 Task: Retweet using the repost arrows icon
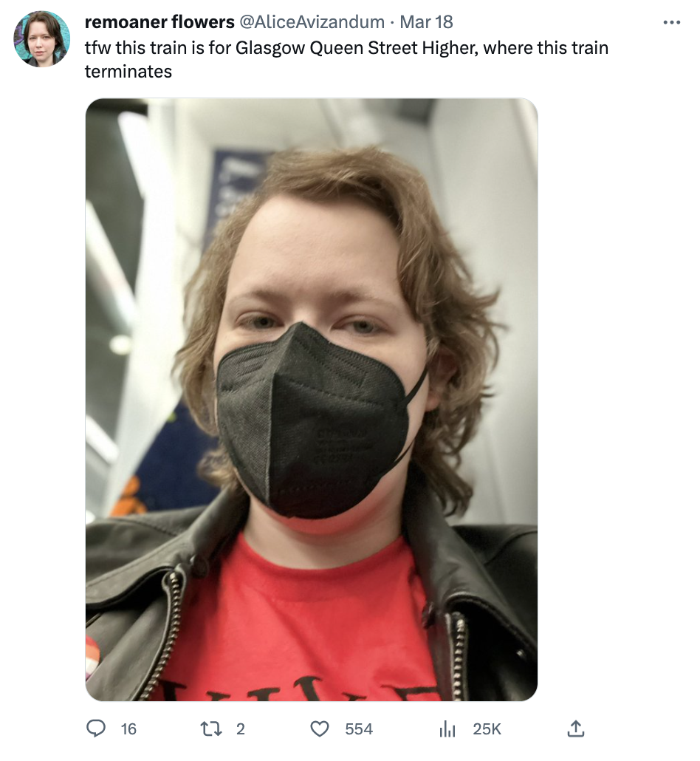(x=211, y=728)
